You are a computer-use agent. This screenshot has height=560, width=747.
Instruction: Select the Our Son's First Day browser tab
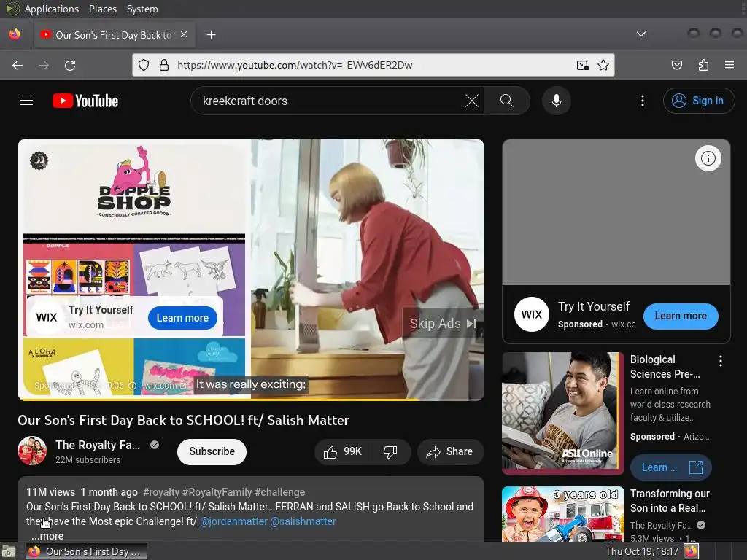coord(115,35)
